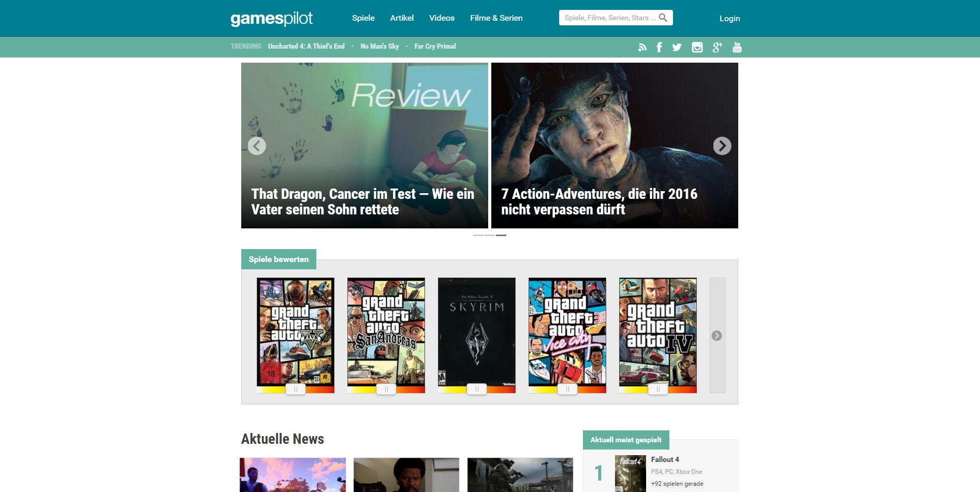Click the +92 spielen gerade text
This screenshot has width=980, height=492.
(x=677, y=484)
